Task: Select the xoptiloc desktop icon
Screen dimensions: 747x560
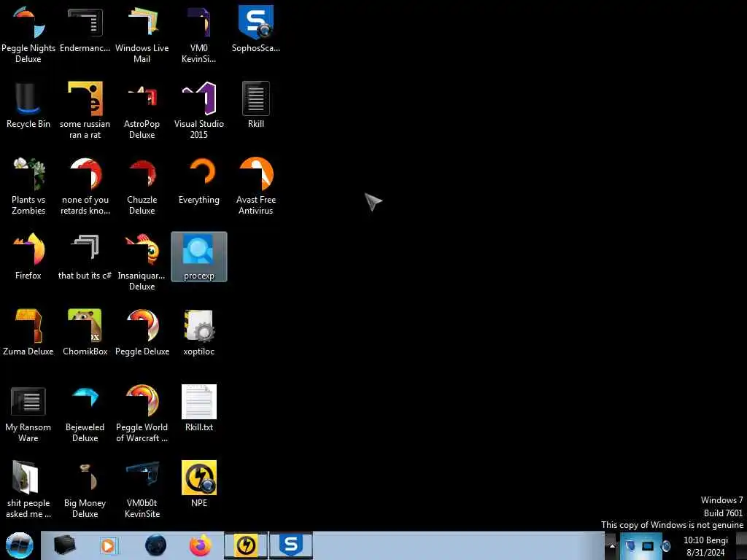Action: (198, 332)
